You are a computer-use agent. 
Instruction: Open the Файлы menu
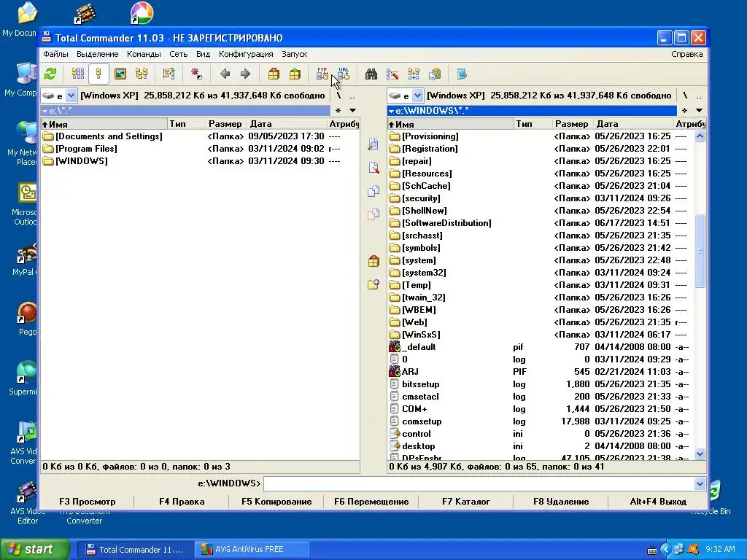point(55,54)
